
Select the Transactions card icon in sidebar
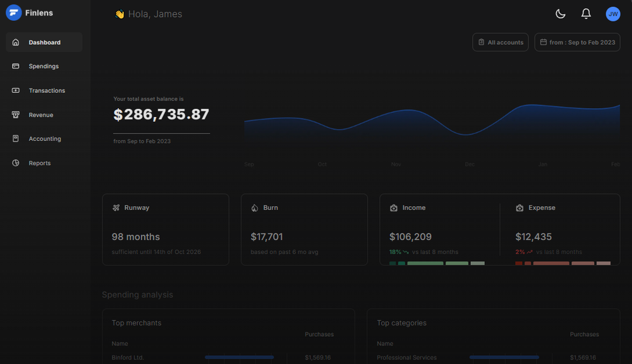[16, 90]
